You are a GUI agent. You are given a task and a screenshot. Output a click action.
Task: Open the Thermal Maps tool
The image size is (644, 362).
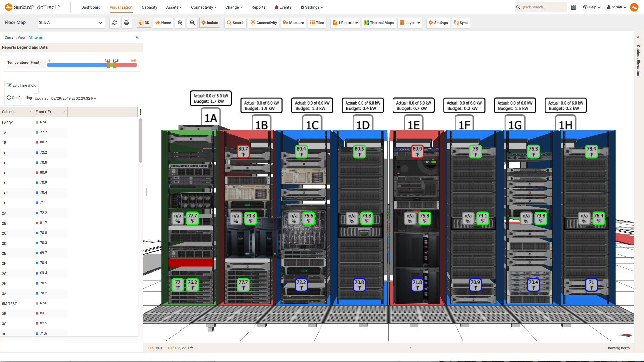click(x=379, y=23)
